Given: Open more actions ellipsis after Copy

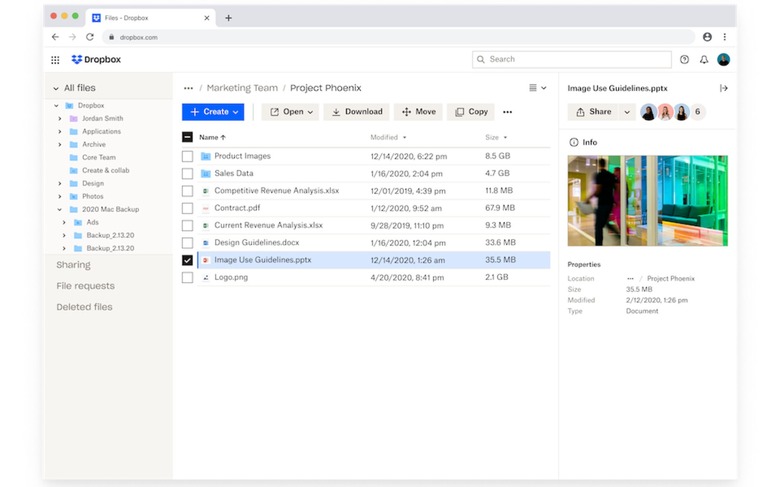Looking at the screenshot, I should click(x=507, y=112).
